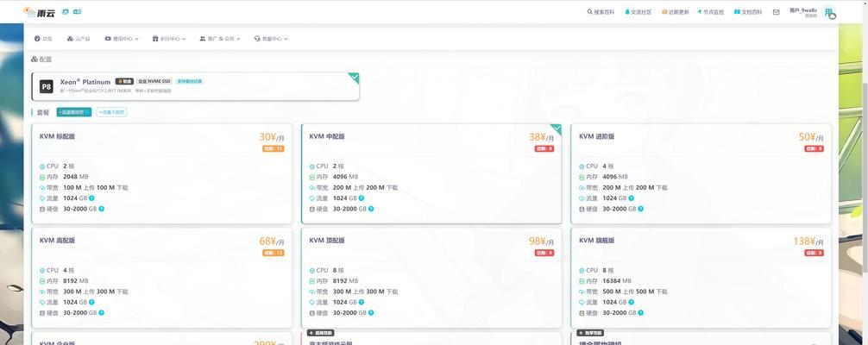Viewport: 868px width, 345px height.
Task: Expand the 客服中心 dropdown menu
Action: [271, 39]
